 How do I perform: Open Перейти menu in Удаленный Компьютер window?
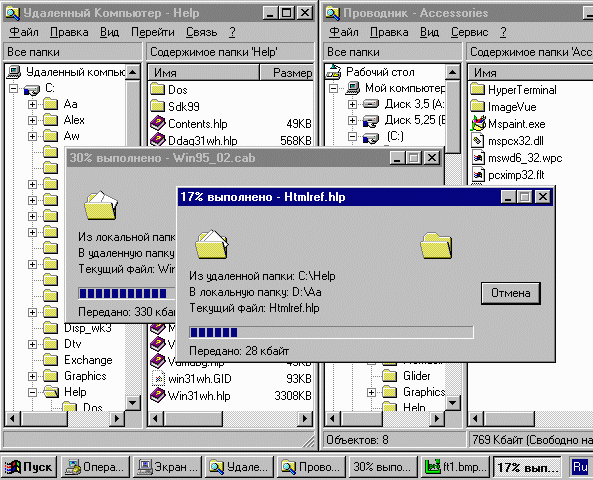[153, 32]
